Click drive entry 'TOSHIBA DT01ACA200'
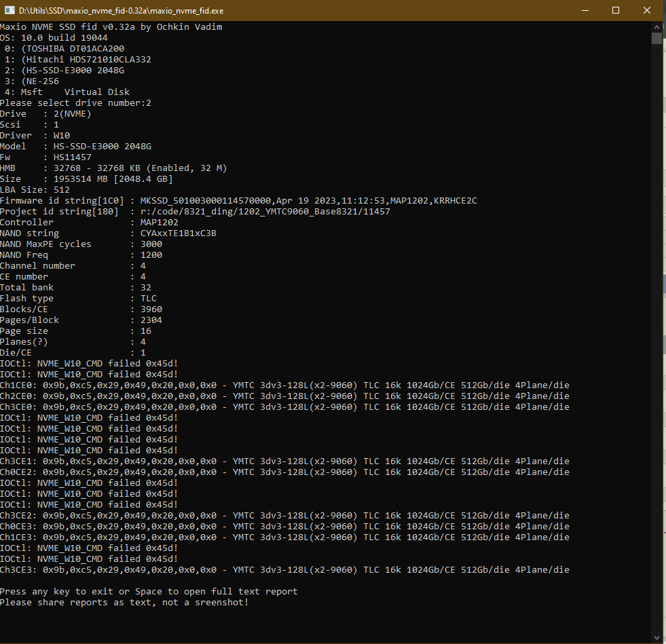This screenshot has width=666, height=644. tap(75, 49)
